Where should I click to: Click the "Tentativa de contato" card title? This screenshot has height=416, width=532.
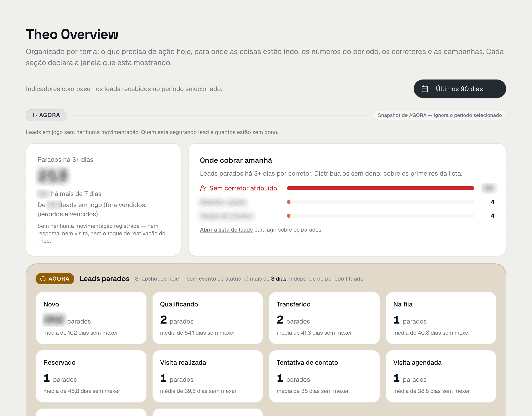(307, 363)
